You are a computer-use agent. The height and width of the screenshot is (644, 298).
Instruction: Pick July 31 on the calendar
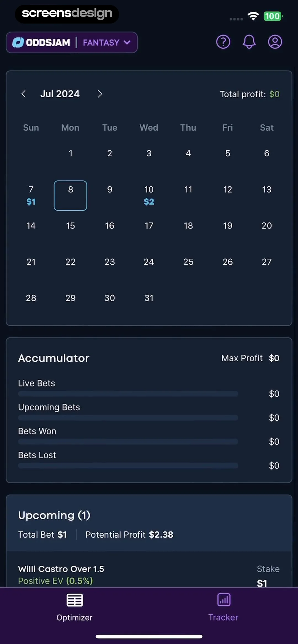click(x=149, y=298)
